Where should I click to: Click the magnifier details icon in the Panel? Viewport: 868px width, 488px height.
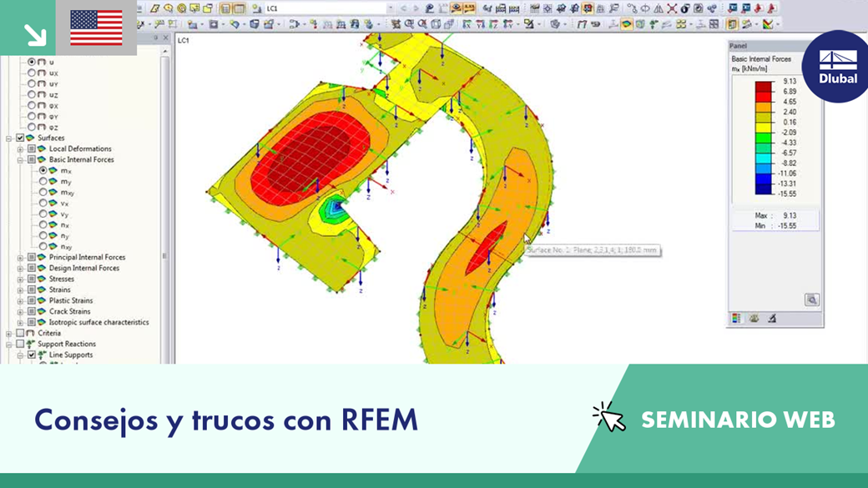click(x=811, y=299)
